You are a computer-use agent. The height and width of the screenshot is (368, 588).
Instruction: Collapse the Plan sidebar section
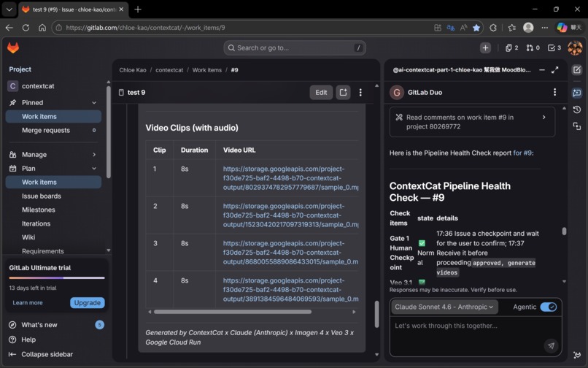click(x=94, y=168)
